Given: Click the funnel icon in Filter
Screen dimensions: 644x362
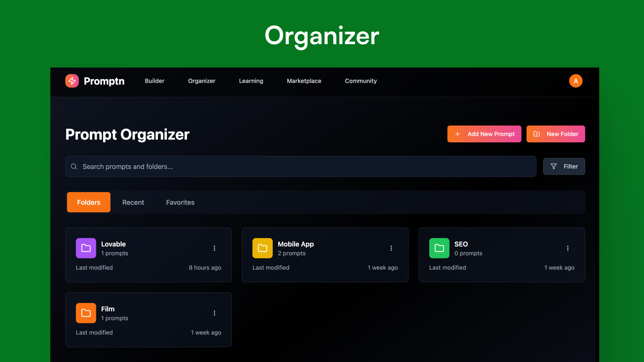Looking at the screenshot, I should (x=554, y=166).
